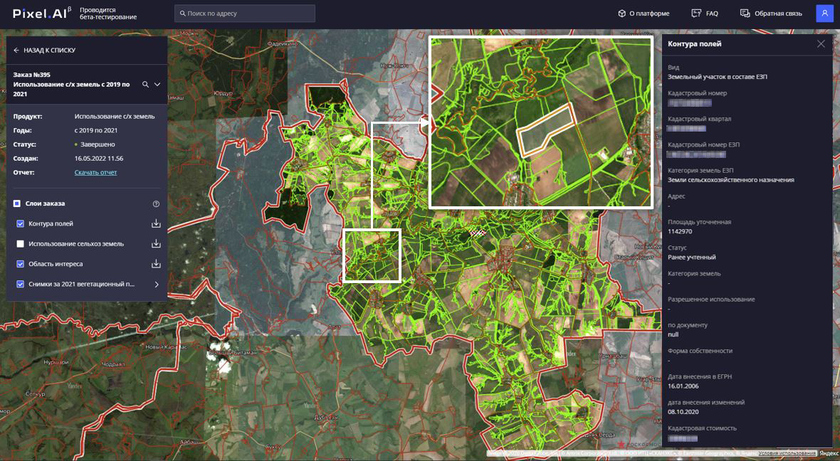The width and height of the screenshot is (840, 461).
Task: Click the Pixel.AI logo
Action: (x=39, y=13)
